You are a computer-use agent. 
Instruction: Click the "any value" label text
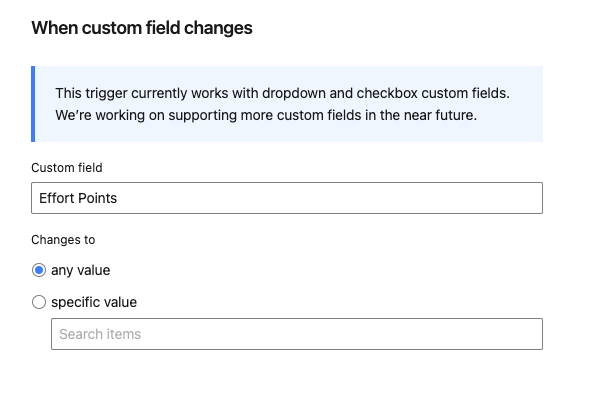tap(81, 270)
